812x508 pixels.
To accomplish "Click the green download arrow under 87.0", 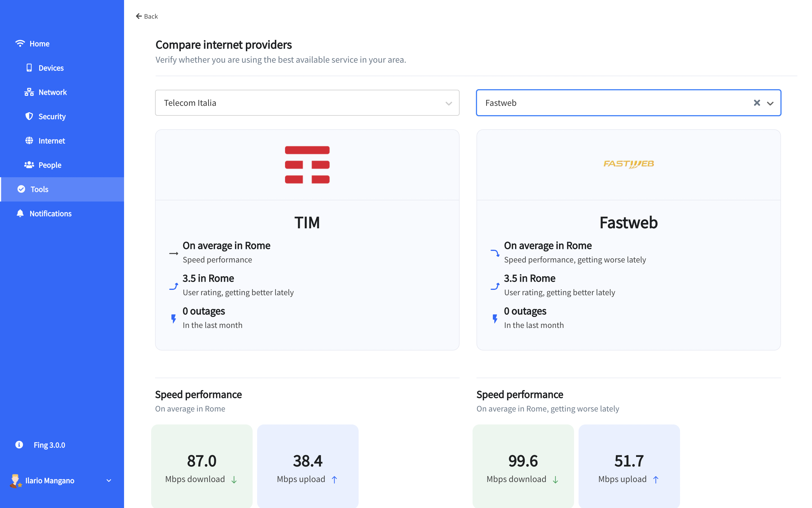I will pyautogui.click(x=234, y=480).
